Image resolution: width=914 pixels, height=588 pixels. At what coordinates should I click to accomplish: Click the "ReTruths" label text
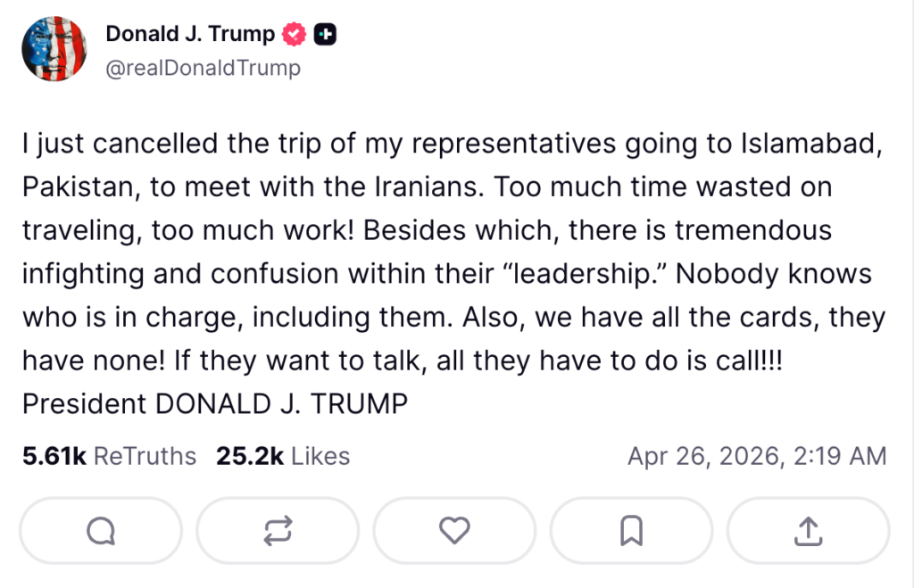click(145, 456)
